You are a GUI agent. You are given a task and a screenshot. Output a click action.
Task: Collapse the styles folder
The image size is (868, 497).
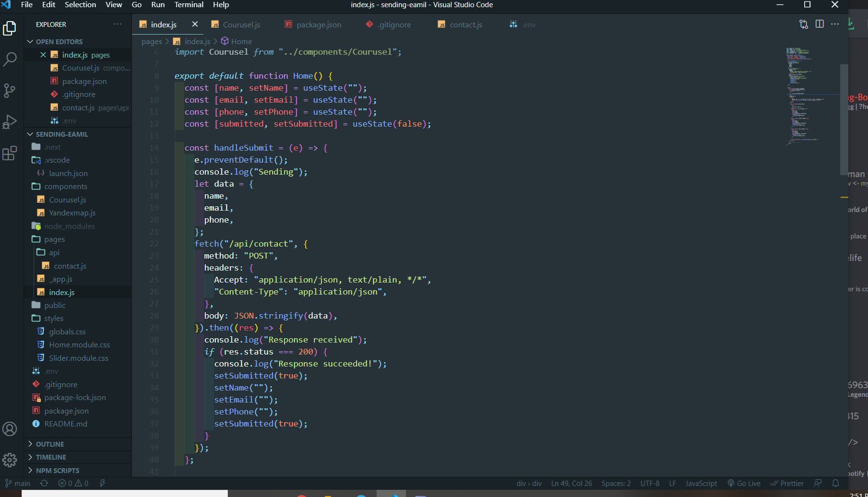click(x=78, y=318)
